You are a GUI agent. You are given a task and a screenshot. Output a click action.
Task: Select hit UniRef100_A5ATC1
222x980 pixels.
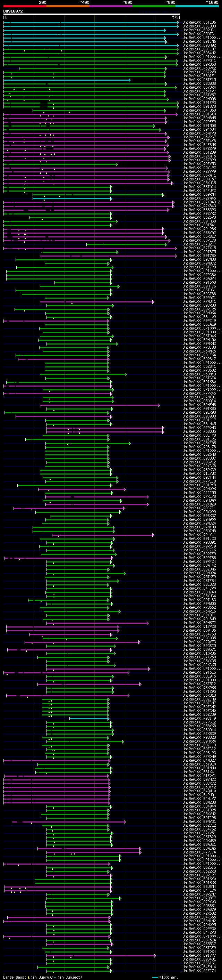click(x=199, y=34)
